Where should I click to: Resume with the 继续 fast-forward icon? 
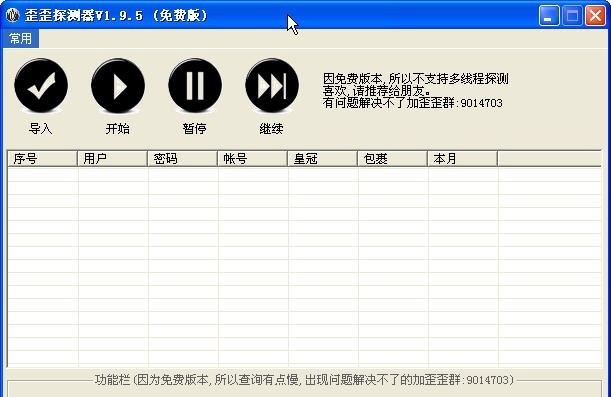point(272,86)
